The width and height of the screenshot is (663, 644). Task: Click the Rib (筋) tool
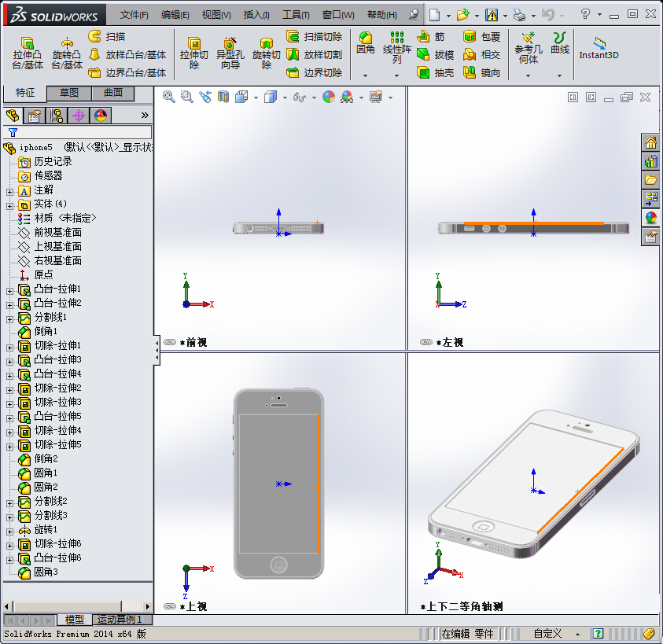430,37
